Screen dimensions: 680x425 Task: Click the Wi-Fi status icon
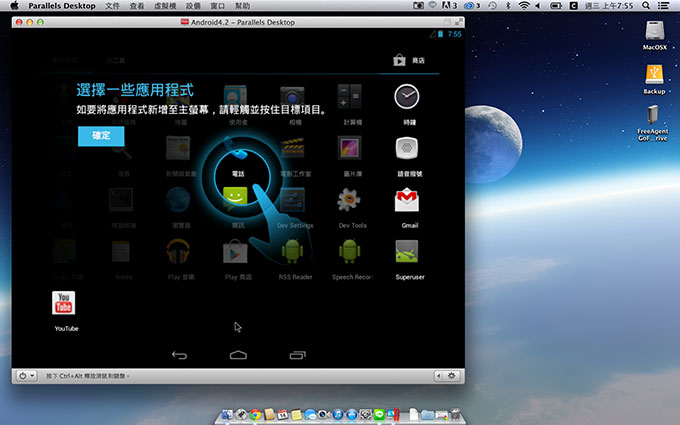(524, 6)
